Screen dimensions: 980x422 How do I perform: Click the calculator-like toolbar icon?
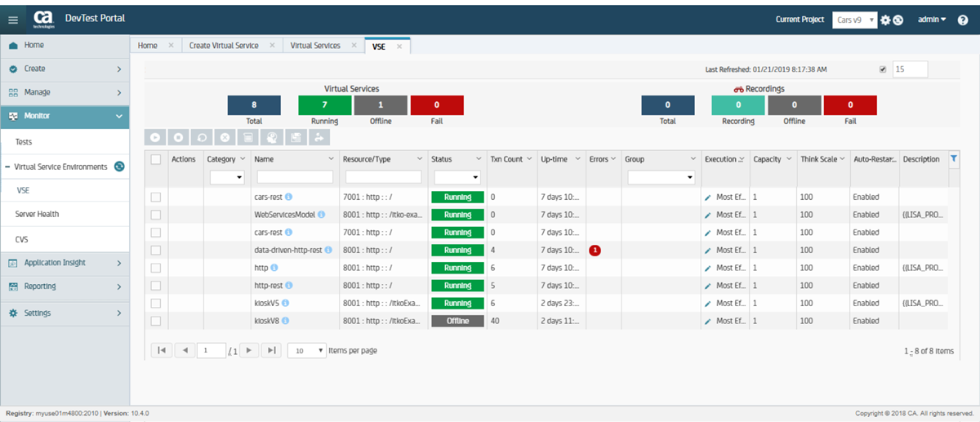[x=249, y=136]
